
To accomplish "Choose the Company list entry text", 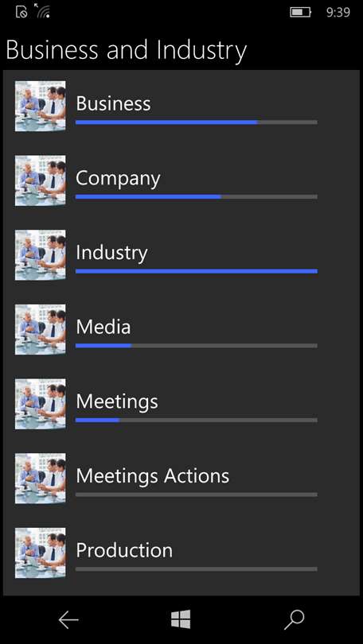I will 118,179.
